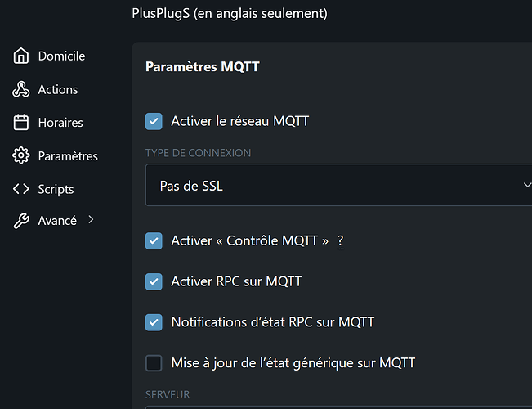
Task: Uncheck Activer le réseau MQTT
Action: [154, 121]
